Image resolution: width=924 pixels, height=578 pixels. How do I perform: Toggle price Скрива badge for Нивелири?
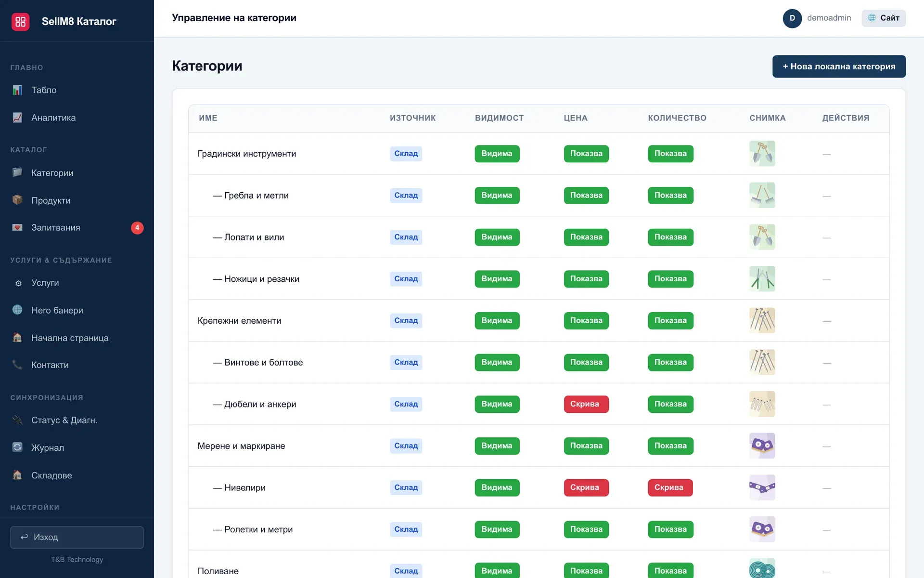click(586, 487)
